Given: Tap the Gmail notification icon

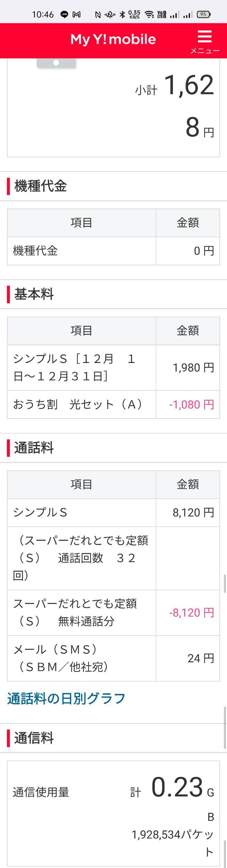Looking at the screenshot, I should click(76, 15).
